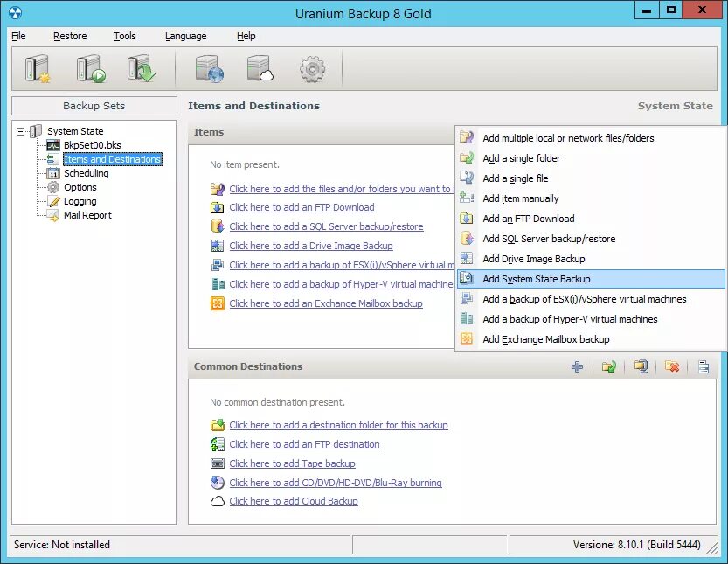Viewport: 728px width, 564px height.
Task: Click cloud icon beside Cloud Backup link
Action: 218,501
